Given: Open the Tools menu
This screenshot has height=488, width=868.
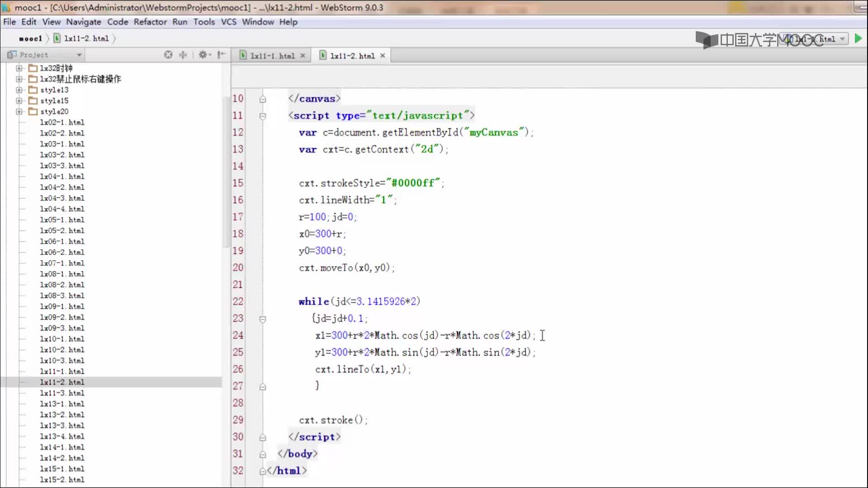Looking at the screenshot, I should [x=204, y=22].
